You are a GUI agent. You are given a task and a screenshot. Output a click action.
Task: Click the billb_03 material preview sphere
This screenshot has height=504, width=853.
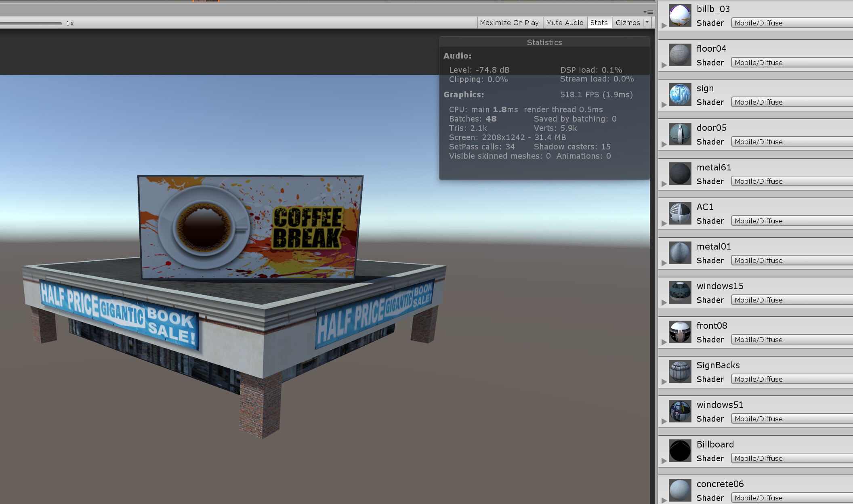(x=679, y=15)
